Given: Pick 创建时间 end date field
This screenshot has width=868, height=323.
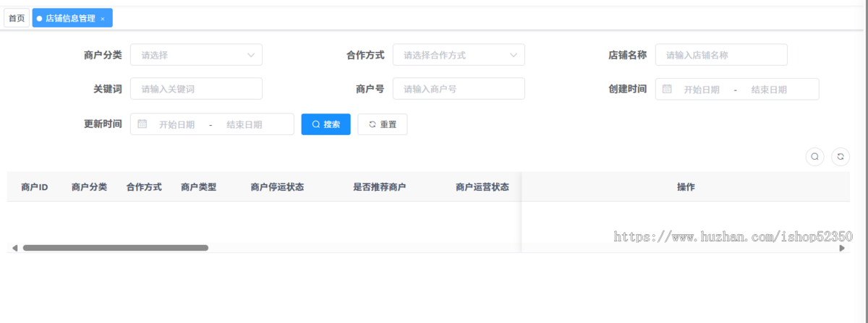Looking at the screenshot, I should [769, 90].
